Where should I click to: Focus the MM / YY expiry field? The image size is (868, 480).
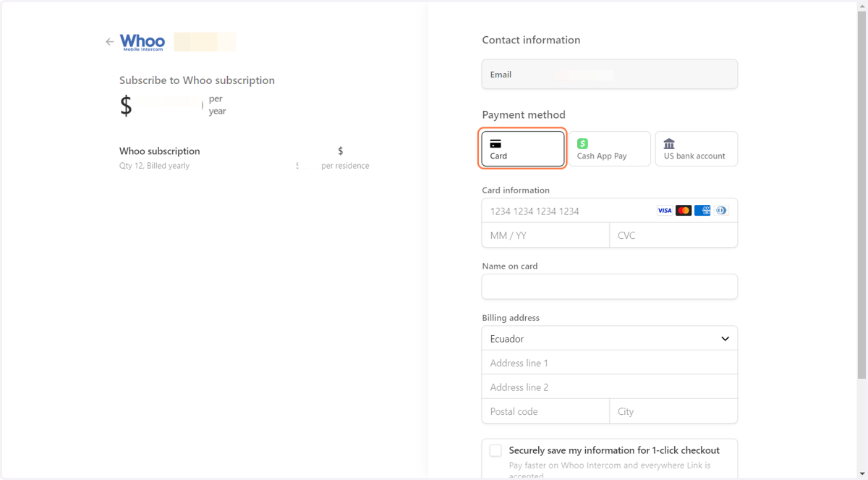(546, 235)
